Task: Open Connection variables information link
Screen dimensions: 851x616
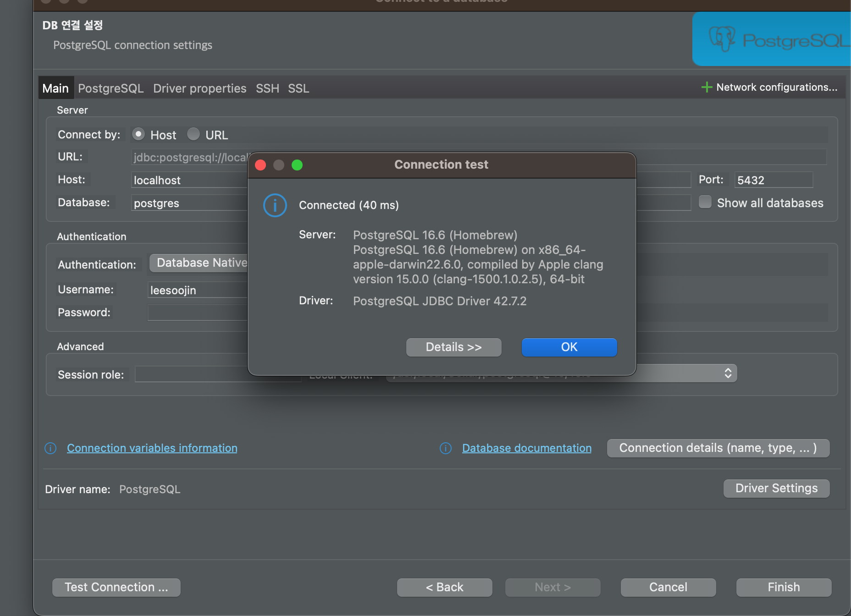Action: click(152, 448)
